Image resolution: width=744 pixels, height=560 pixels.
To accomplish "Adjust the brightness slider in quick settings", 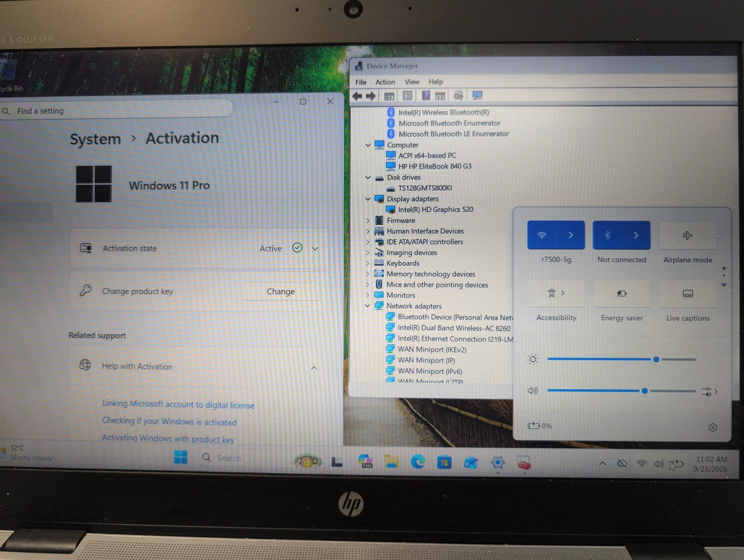I will tap(621, 359).
